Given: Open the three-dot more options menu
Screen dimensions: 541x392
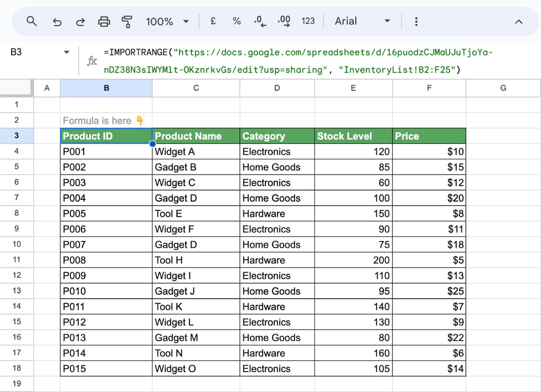Looking at the screenshot, I should coord(416,21).
